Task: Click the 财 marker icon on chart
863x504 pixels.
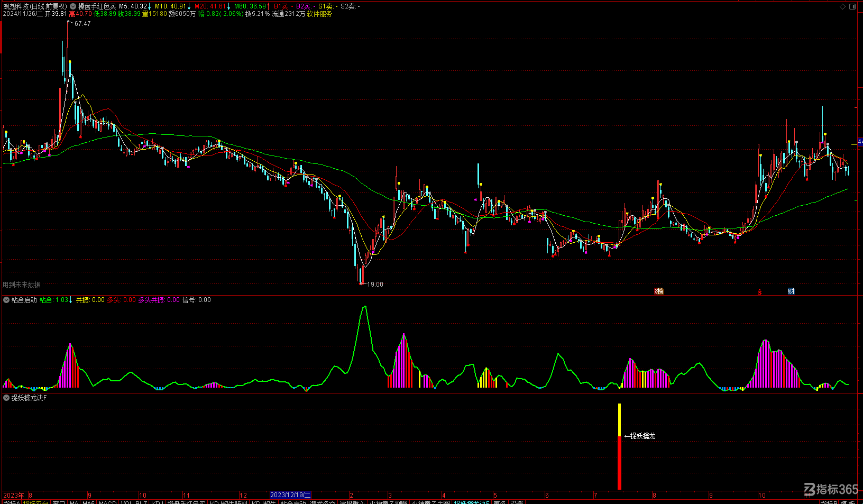Action: [791, 291]
